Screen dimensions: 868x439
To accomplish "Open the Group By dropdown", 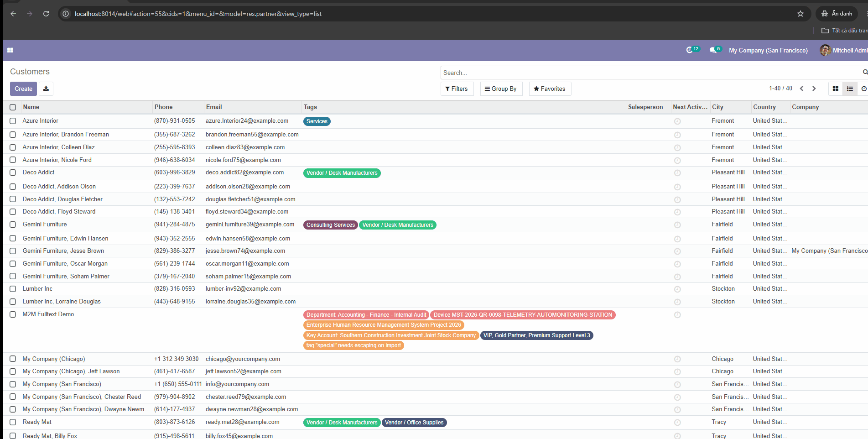I will [501, 89].
